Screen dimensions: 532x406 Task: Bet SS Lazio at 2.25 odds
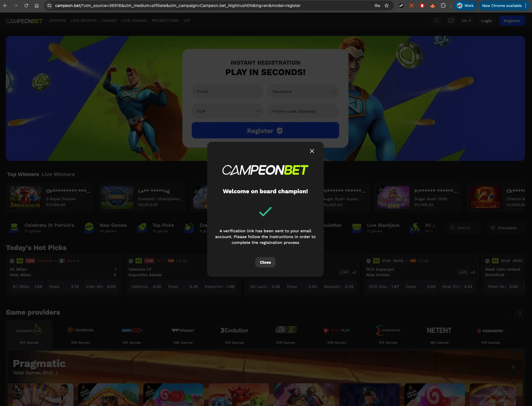265,287
